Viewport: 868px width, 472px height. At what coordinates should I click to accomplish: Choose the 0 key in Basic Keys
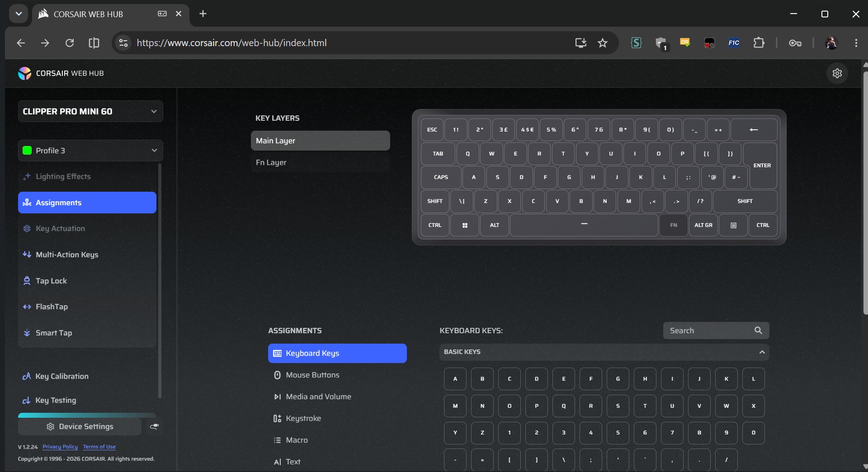pos(754,433)
